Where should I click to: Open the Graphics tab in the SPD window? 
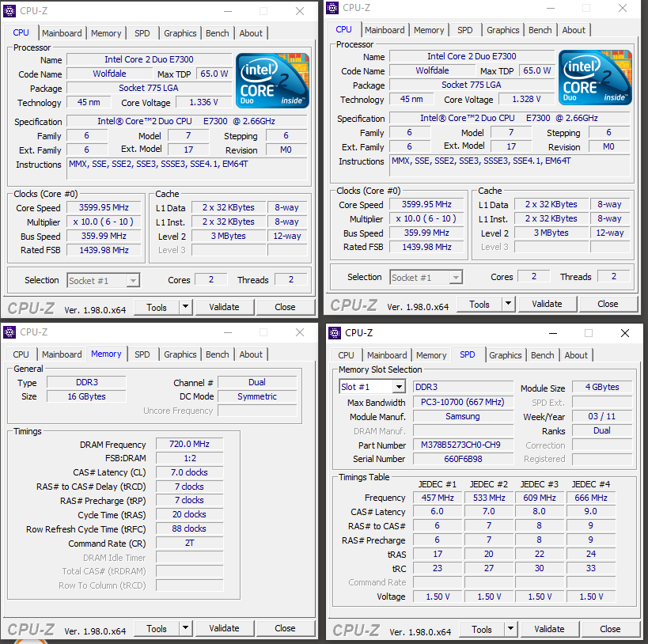click(x=506, y=355)
